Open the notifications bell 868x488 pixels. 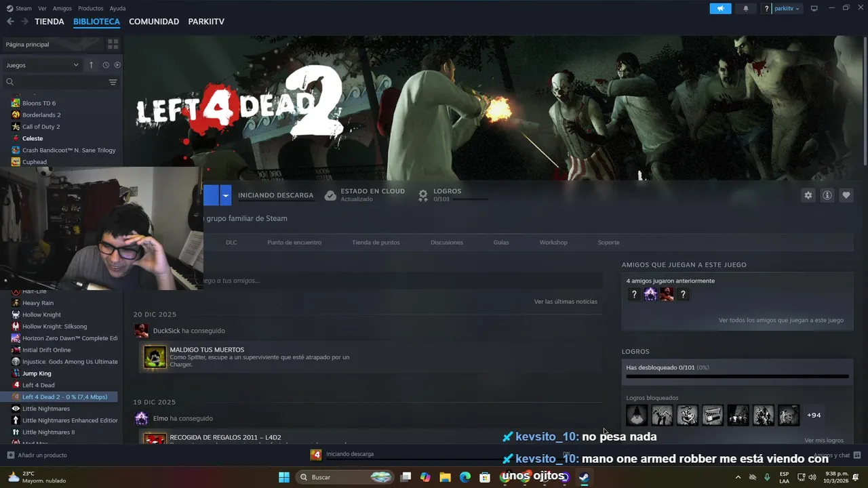coord(746,8)
